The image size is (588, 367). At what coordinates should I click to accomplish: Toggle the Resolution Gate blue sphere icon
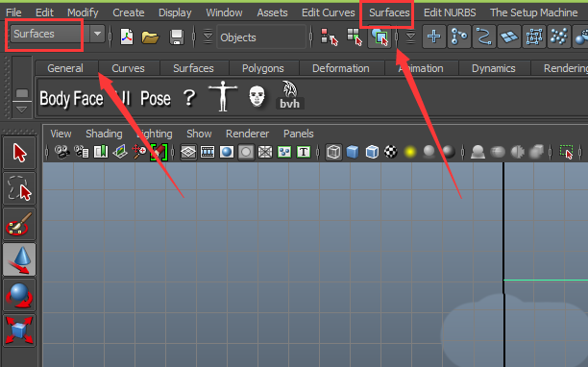[227, 152]
